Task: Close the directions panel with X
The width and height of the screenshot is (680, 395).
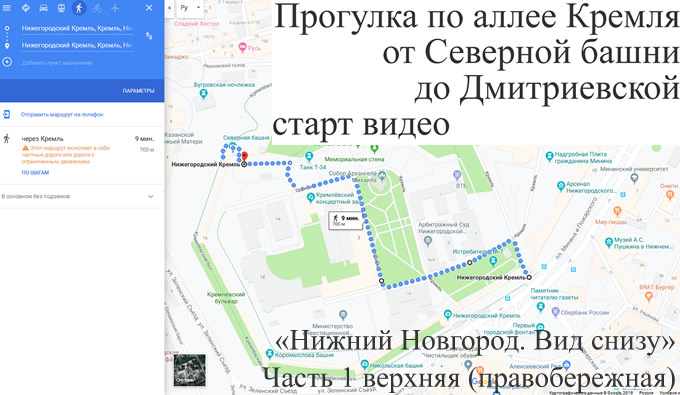Action: tap(149, 8)
